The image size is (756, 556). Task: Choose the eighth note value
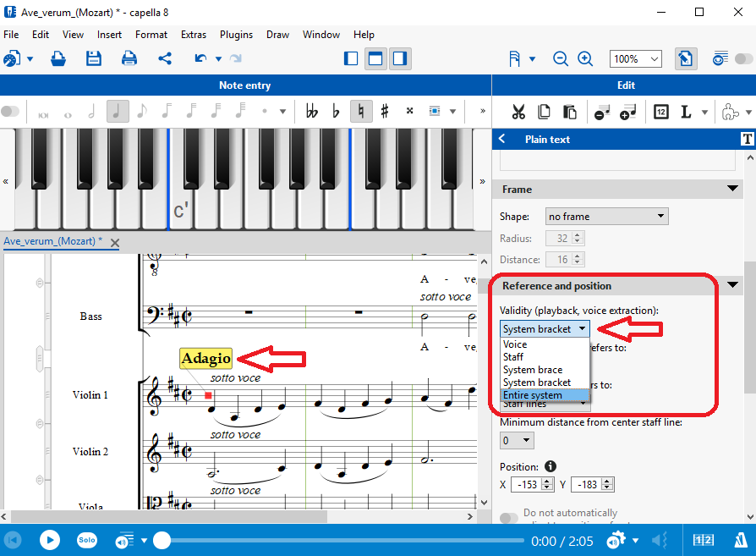[x=141, y=112]
